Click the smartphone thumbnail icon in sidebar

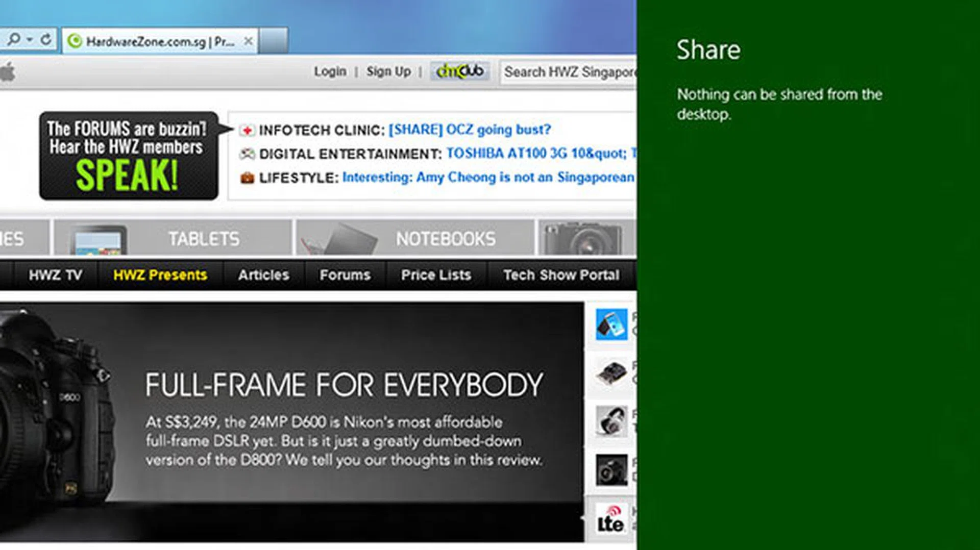tap(611, 324)
